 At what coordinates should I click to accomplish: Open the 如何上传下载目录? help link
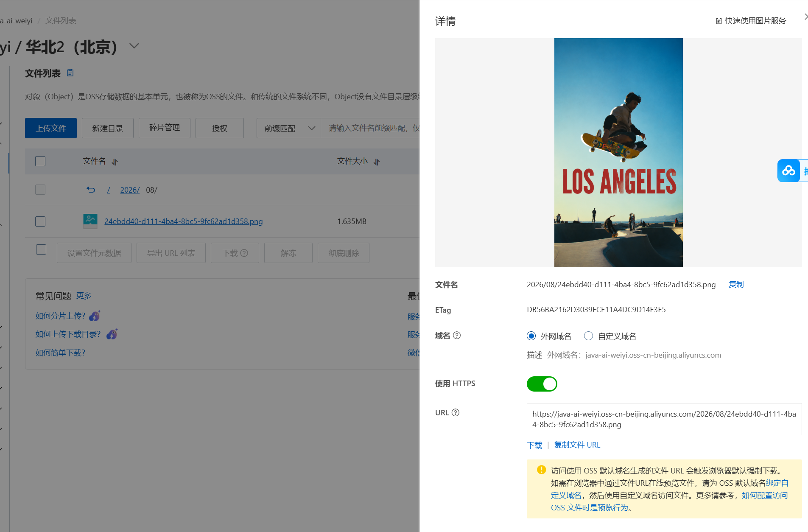tap(68, 334)
